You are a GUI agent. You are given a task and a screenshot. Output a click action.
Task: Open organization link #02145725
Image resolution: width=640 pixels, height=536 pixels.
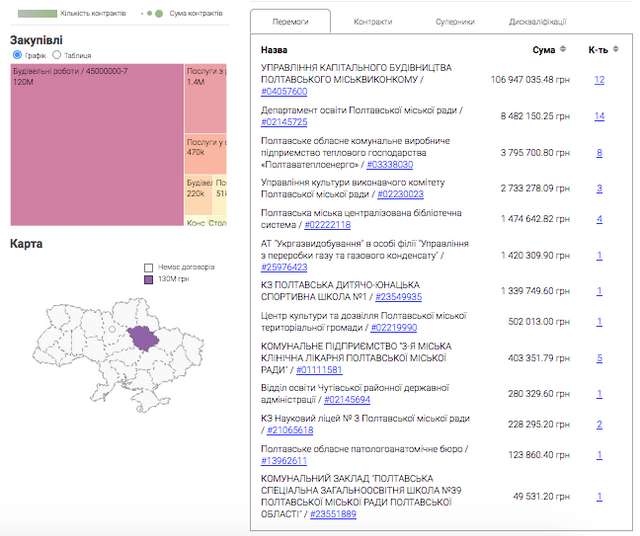pyautogui.click(x=283, y=122)
